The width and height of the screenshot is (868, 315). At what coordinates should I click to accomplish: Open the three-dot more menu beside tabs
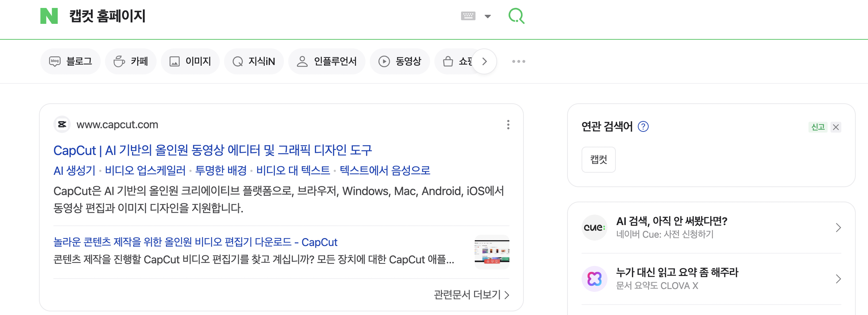(x=519, y=61)
